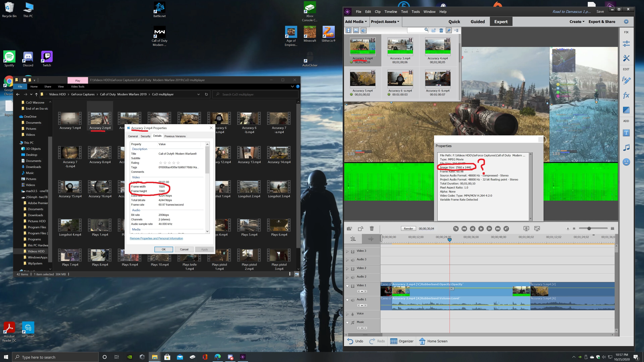Screen dimensions: 644x362
Task: Open the Tools wrench panel icon
Action: click(x=626, y=58)
